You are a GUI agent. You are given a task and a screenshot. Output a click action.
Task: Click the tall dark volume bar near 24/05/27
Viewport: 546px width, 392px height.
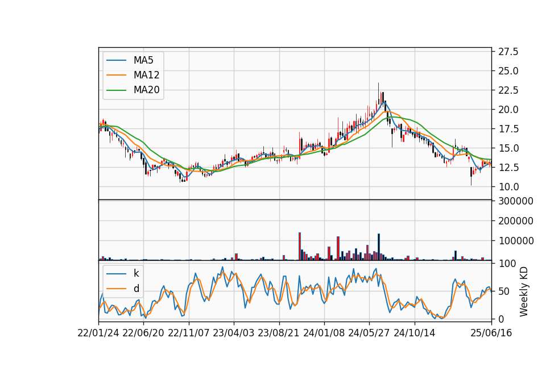(379, 247)
